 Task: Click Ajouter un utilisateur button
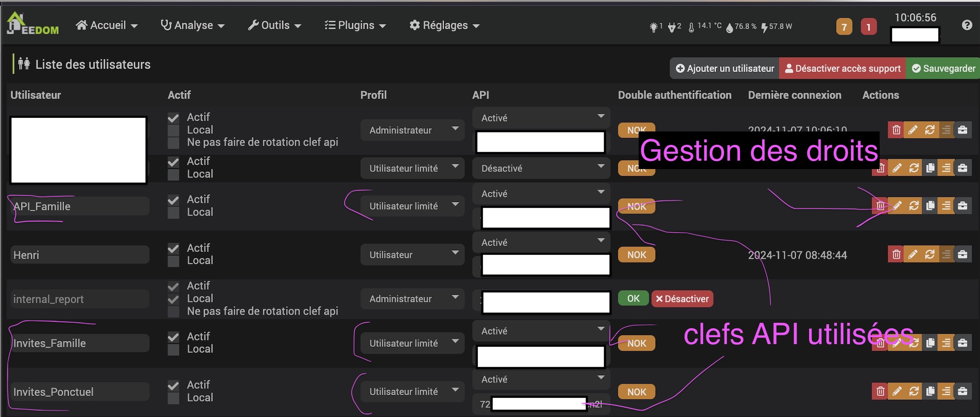725,69
